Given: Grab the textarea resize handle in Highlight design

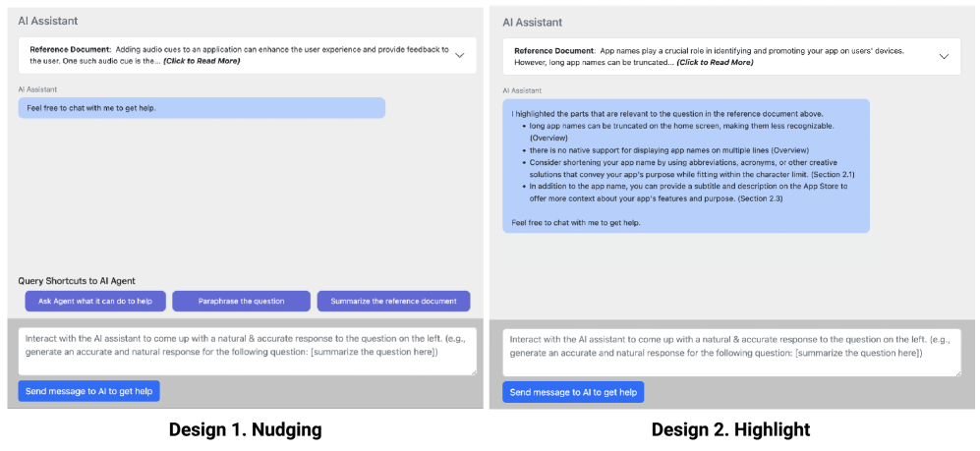Looking at the screenshot, I should coord(956,371).
